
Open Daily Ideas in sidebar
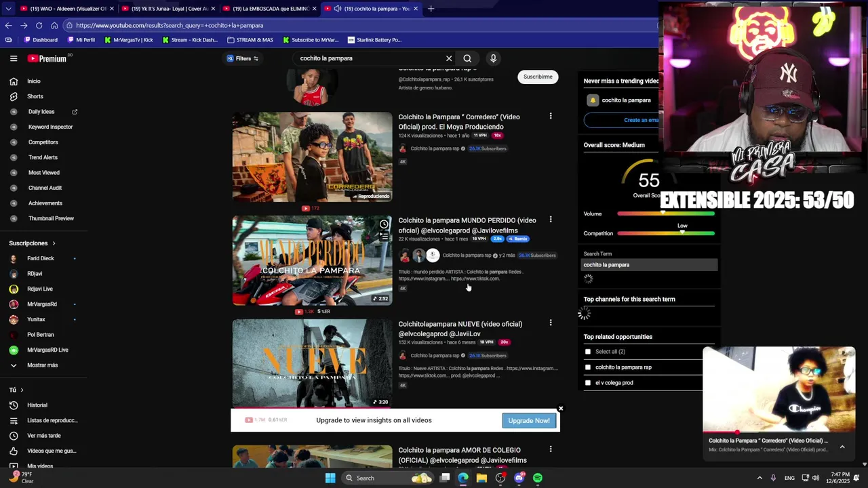click(x=41, y=112)
